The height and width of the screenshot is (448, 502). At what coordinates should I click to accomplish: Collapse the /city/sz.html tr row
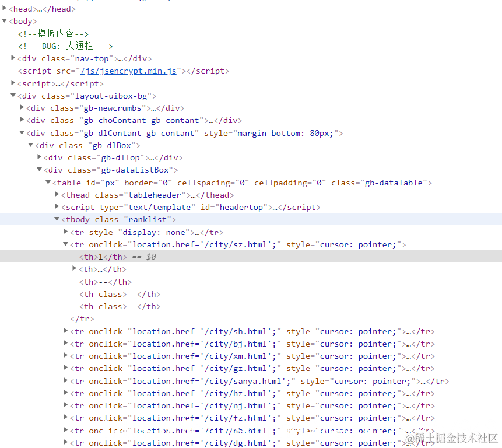pyautogui.click(x=66, y=244)
